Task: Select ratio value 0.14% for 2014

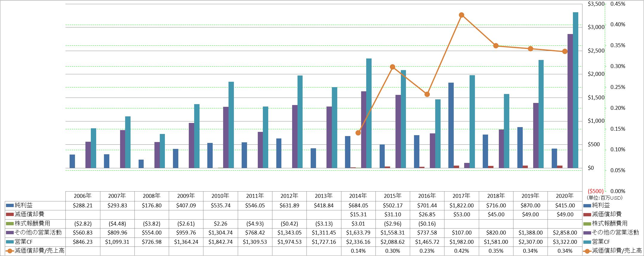Action: tap(358, 251)
